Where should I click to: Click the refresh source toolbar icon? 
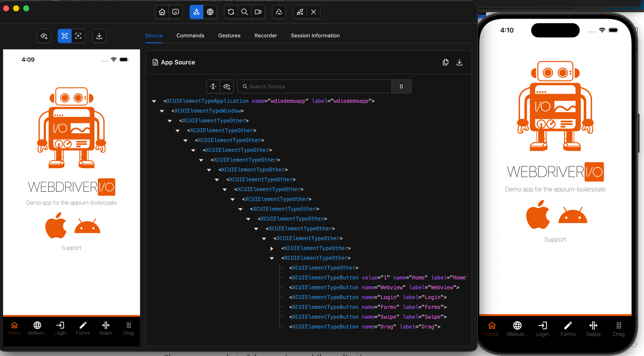[x=231, y=12]
